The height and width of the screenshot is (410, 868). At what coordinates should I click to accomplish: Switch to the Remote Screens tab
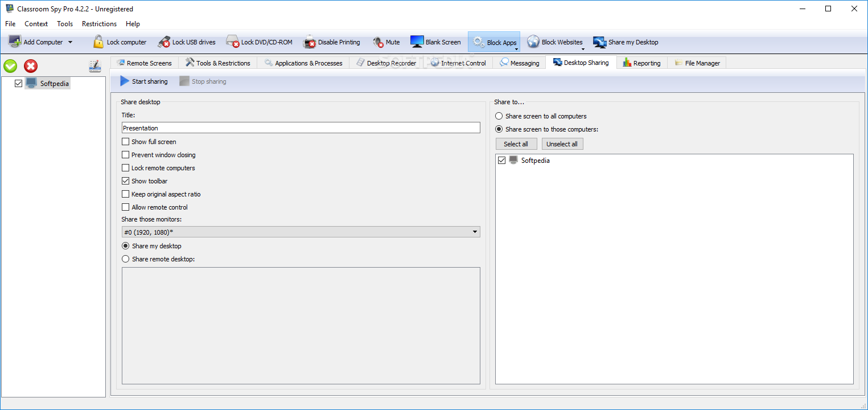click(x=144, y=63)
